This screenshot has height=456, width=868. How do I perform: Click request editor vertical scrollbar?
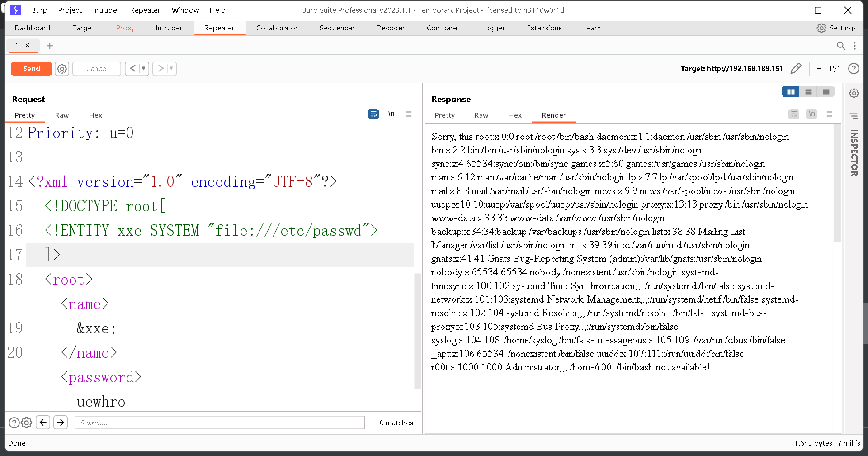[x=418, y=331]
